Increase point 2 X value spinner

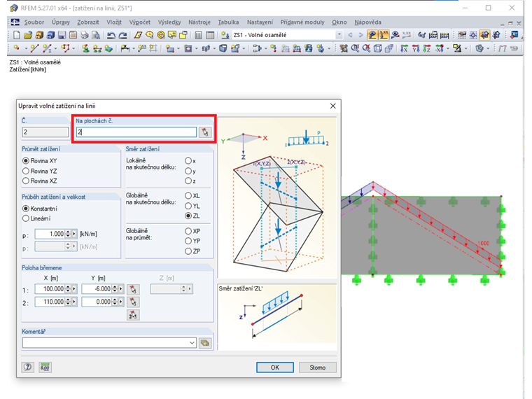click(68, 300)
